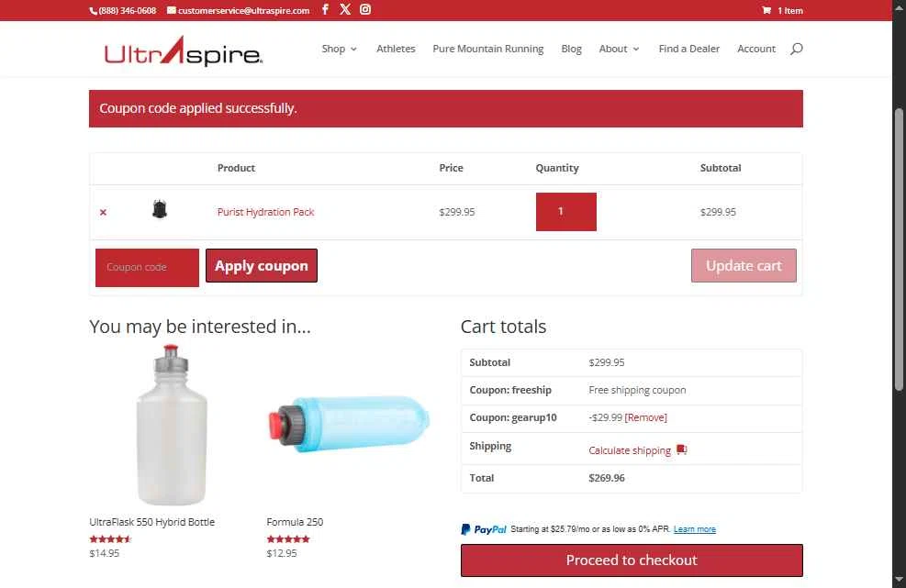This screenshot has width=906, height=588.
Task: Expand the Shop dropdown menu
Action: tap(339, 49)
